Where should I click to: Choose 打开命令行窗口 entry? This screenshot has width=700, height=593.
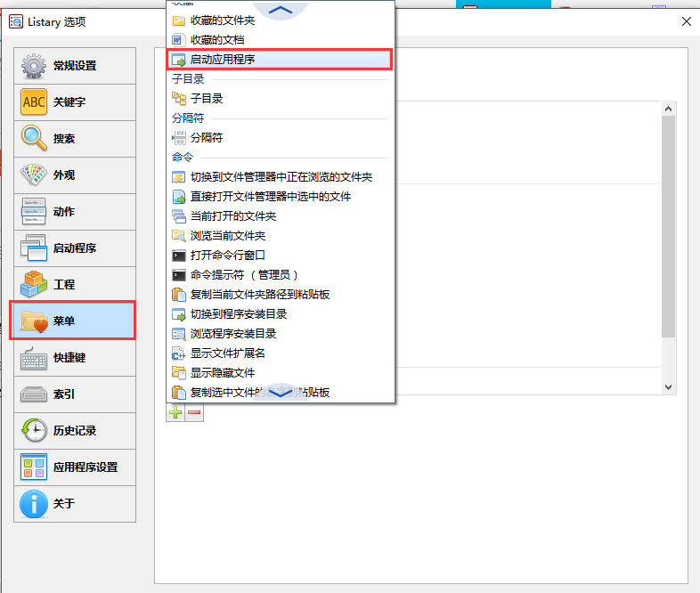(x=281, y=256)
